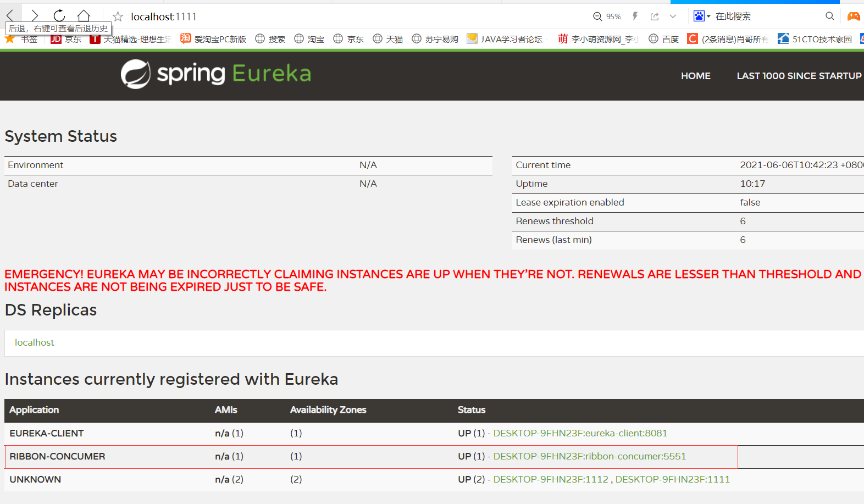Click the EUREKA-CLIENT application cell
This screenshot has height=504, width=864.
[47, 433]
